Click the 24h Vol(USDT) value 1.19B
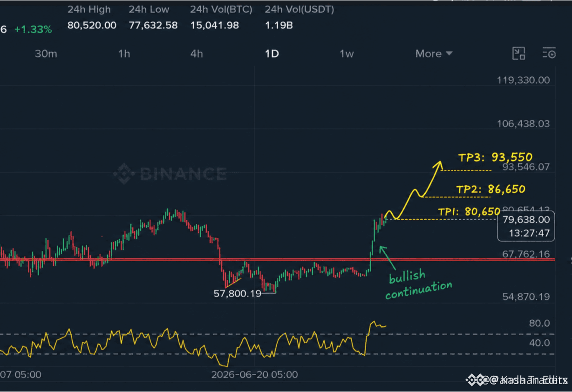Image resolution: width=572 pixels, height=392 pixels. [279, 25]
